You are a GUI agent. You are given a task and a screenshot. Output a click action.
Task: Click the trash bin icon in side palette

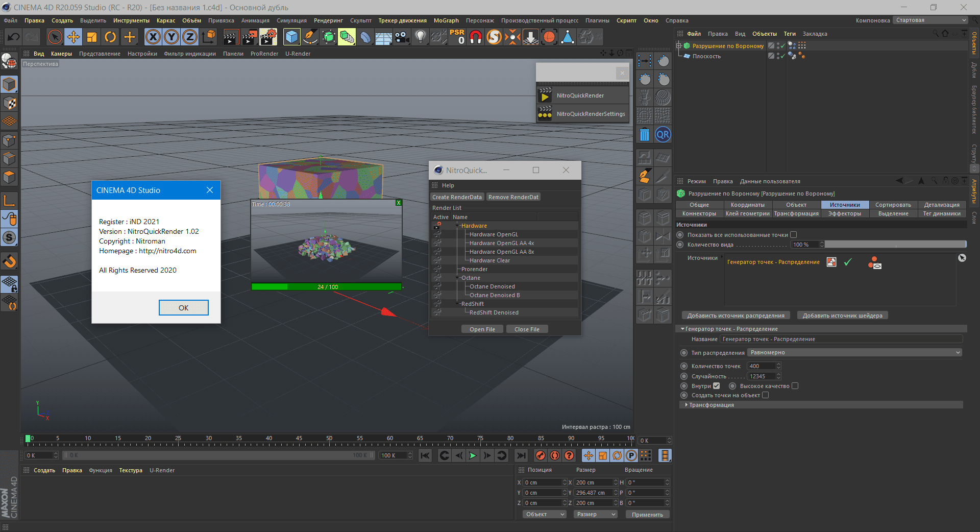[x=645, y=135]
